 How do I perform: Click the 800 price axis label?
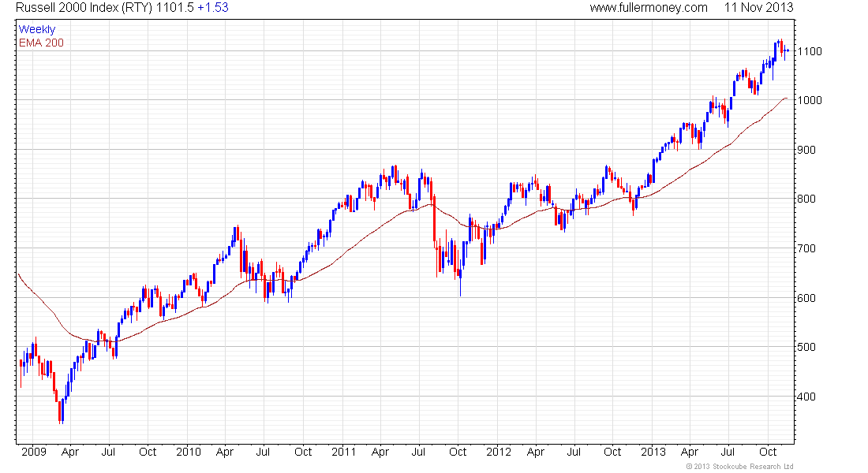[x=806, y=199]
